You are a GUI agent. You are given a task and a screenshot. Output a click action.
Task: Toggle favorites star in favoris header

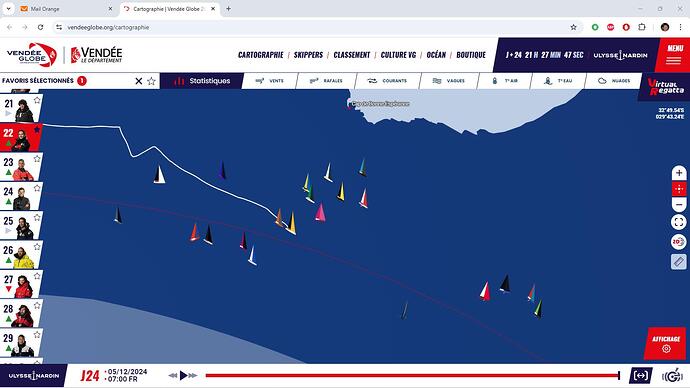click(x=151, y=81)
